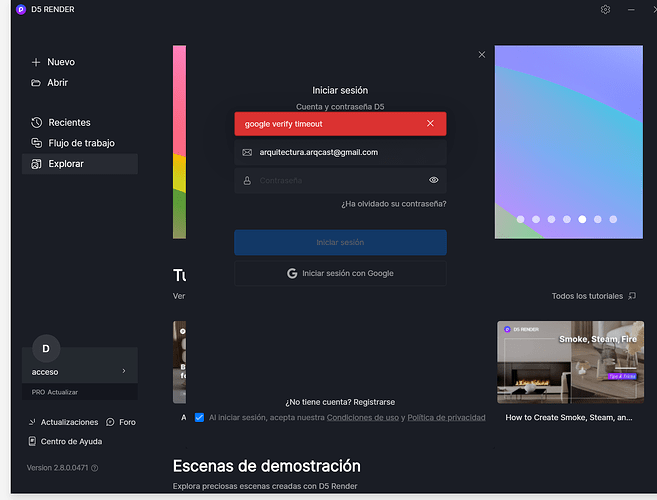This screenshot has width=657, height=500.
Task: Click the plus icon beside Nuevo
Action: pyautogui.click(x=36, y=62)
